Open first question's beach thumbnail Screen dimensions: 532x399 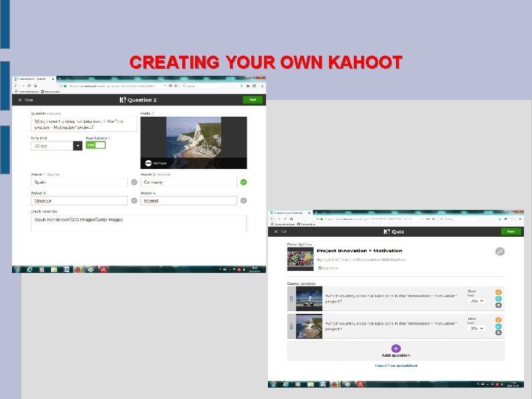point(309,299)
